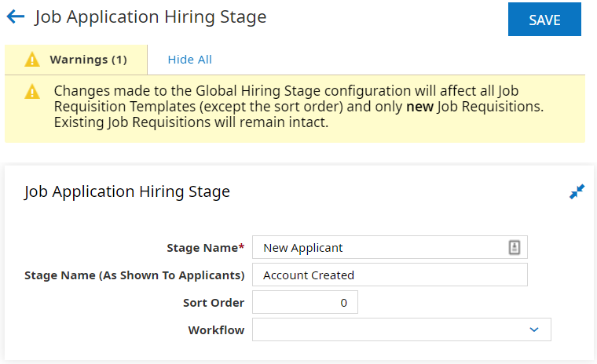Click the Workflow field label

(216, 330)
